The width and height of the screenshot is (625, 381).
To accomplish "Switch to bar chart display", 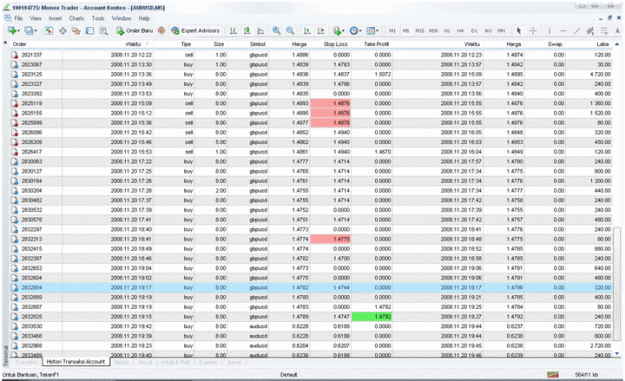I will coord(234,31).
